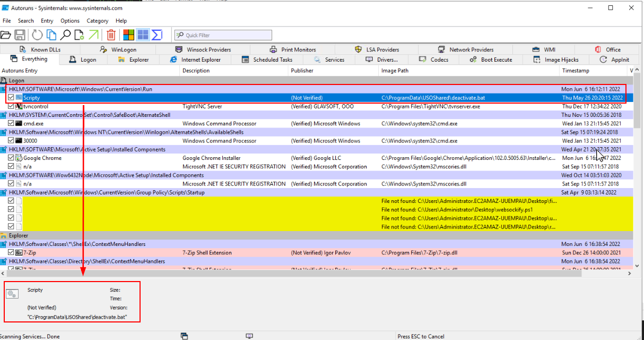Switch to the Boot Execute tab
This screenshot has height=340, width=644.
(491, 59)
